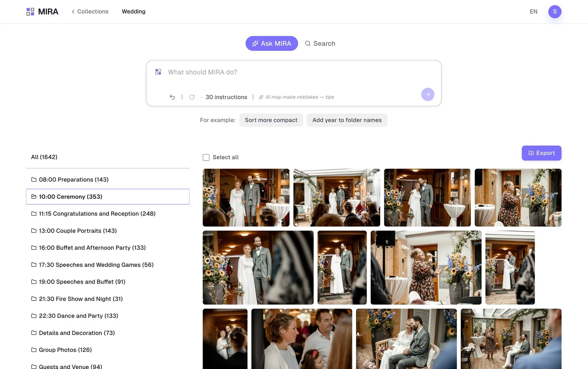Open the user avatar S menu
588x369 pixels.
(554, 11)
